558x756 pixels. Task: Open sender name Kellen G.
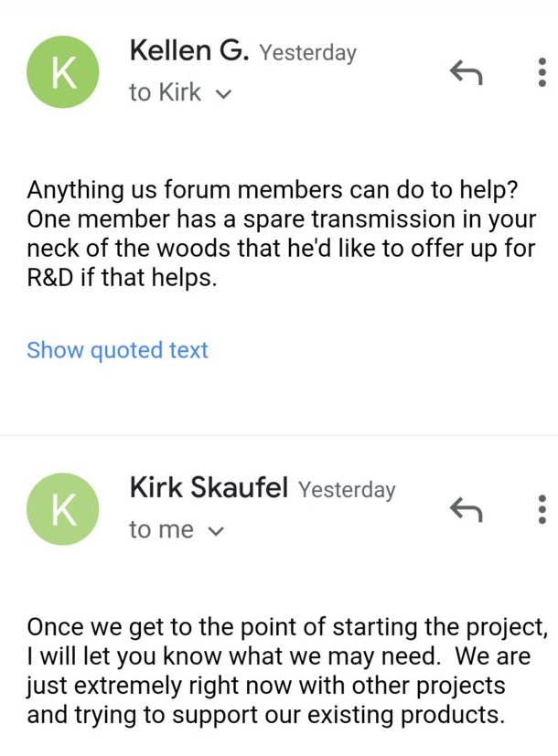pos(189,50)
